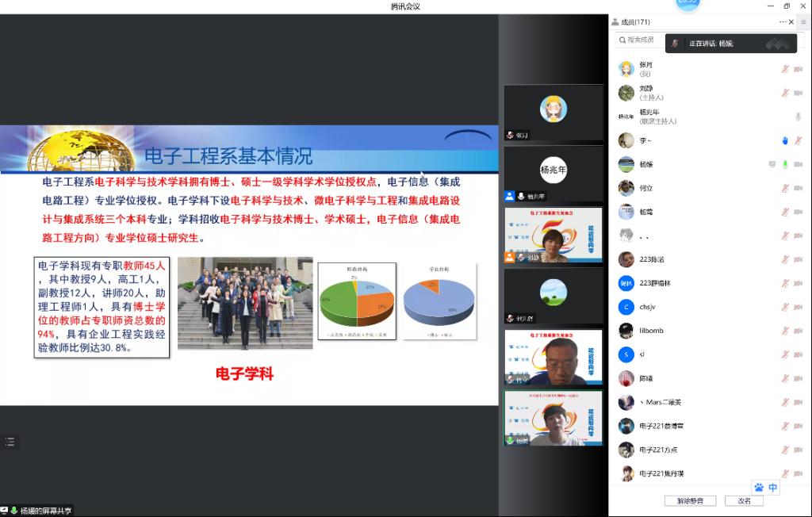Click the meeting timer bubble at the top

tap(688, 4)
